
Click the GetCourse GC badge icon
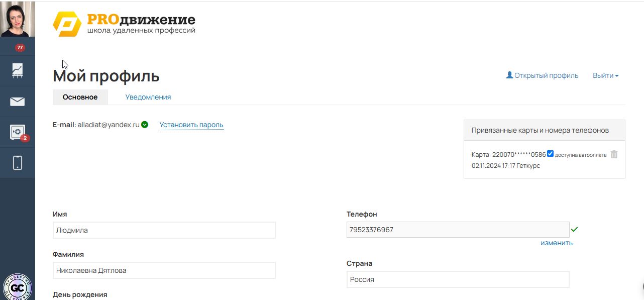tap(18, 287)
